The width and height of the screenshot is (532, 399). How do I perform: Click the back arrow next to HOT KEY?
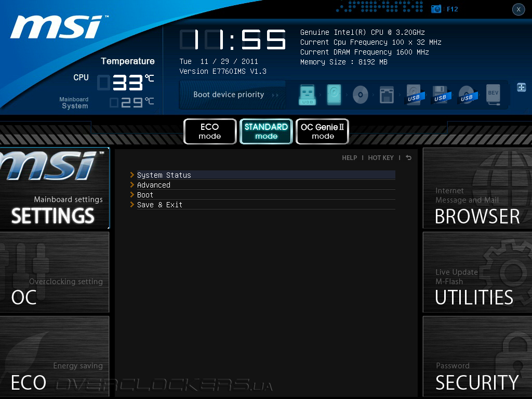click(x=409, y=158)
